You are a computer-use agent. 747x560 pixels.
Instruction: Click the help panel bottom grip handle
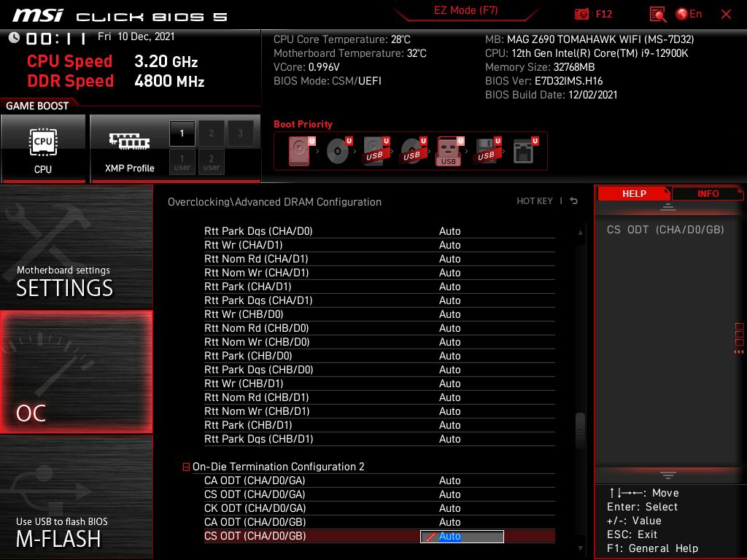click(668, 475)
